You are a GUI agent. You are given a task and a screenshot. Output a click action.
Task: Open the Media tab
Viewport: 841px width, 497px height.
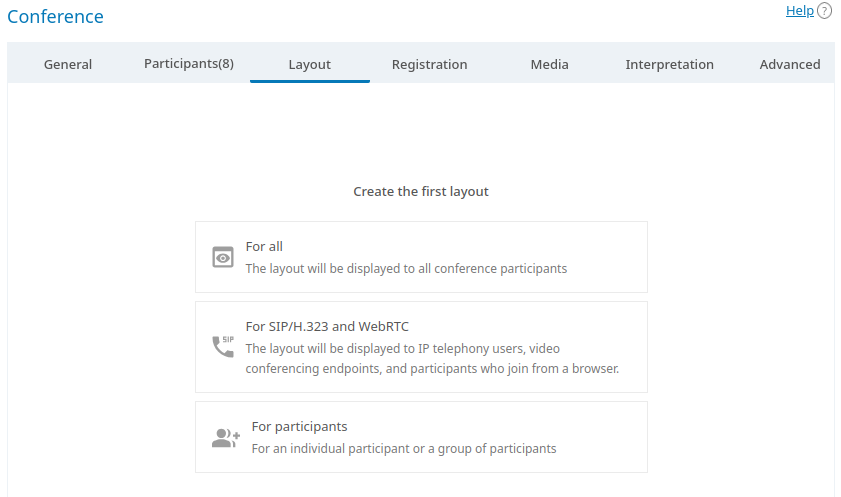click(x=549, y=64)
